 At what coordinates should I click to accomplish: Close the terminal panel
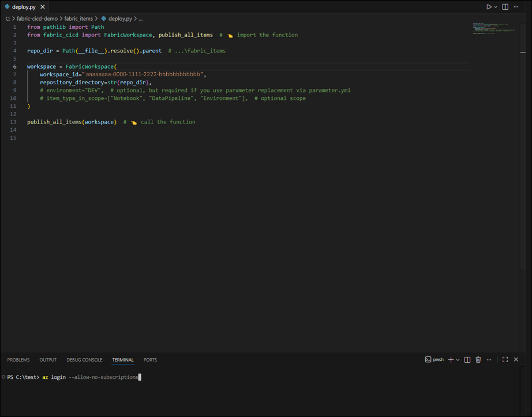click(516, 360)
